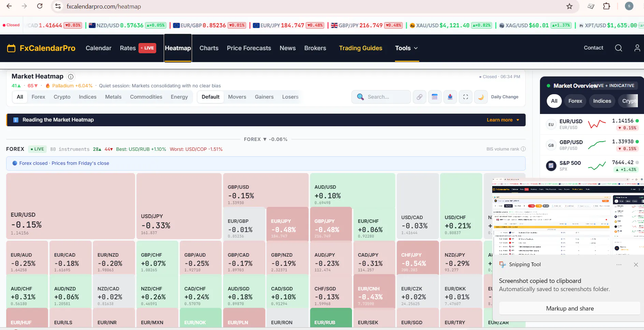The image size is (644, 330).
Task: Filter heatmap by Indices
Action: [x=88, y=97]
